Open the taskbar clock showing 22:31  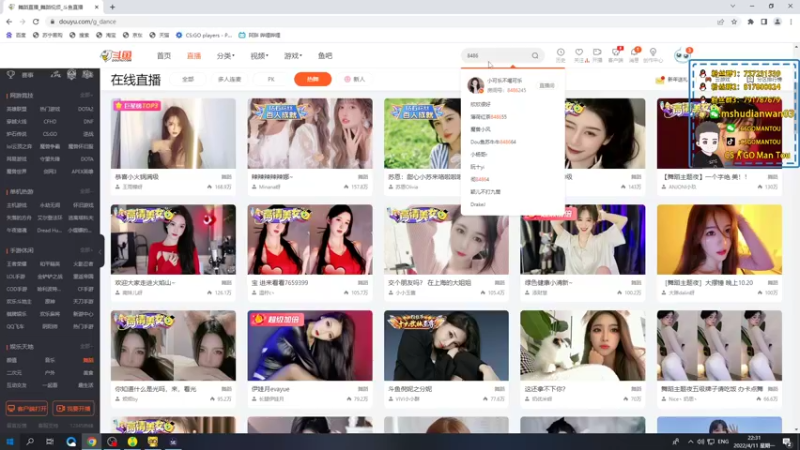[754, 442]
